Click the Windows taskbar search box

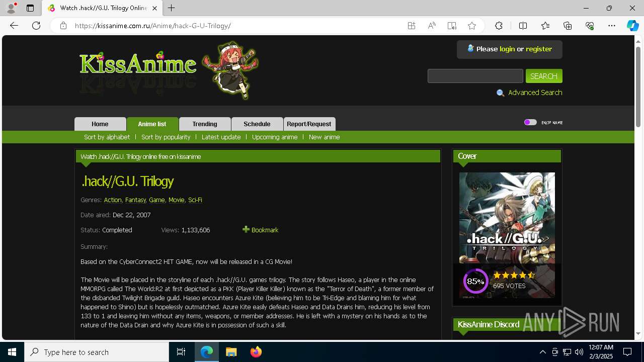[x=97, y=352]
